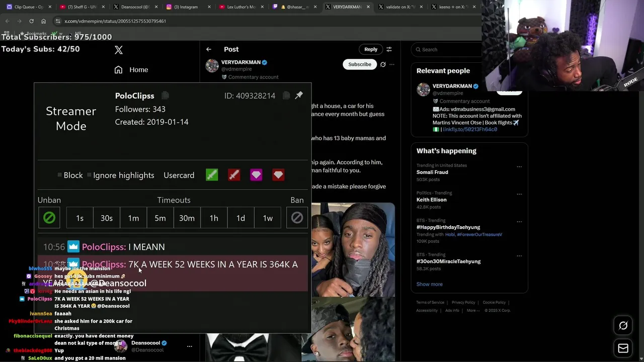Viewport: 644px width, 362px height.
Task: Click the purple gem VIP icon
Action: (x=256, y=175)
